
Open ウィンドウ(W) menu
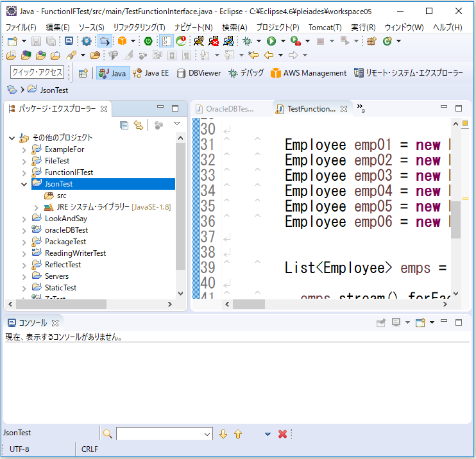click(404, 28)
